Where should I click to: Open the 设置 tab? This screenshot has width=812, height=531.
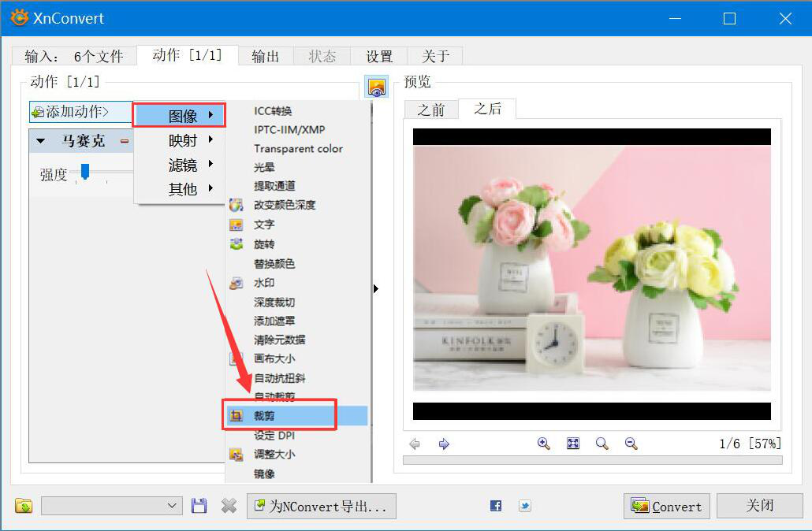379,56
